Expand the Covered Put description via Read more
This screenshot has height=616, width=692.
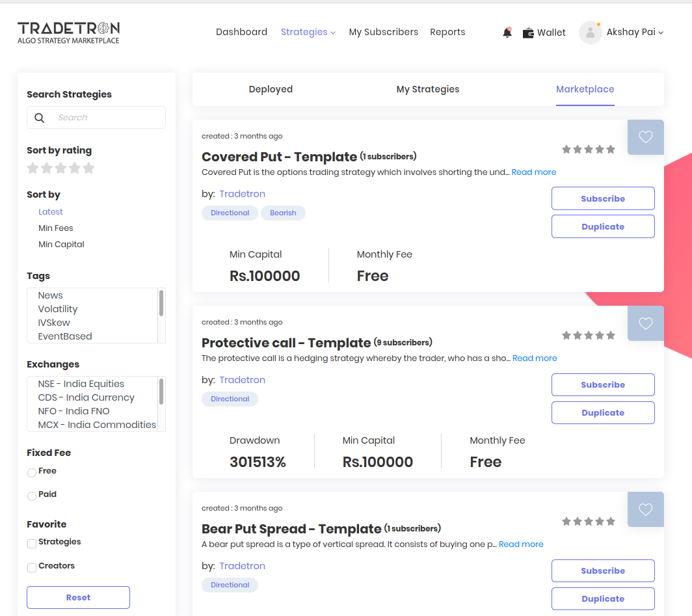click(533, 172)
